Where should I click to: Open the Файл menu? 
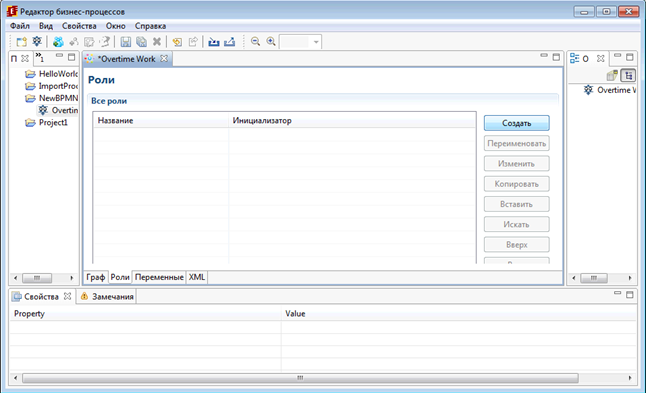pos(20,26)
